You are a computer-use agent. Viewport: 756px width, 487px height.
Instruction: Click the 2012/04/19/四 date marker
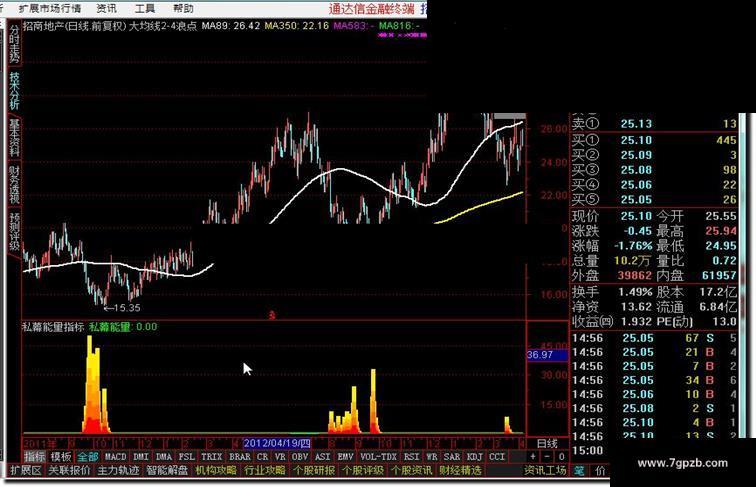(277, 443)
